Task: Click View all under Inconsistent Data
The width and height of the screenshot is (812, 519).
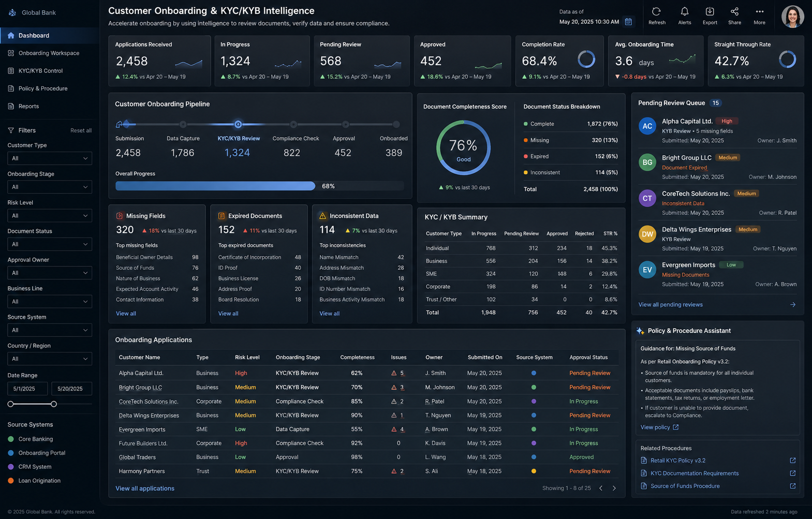Action: (x=329, y=314)
